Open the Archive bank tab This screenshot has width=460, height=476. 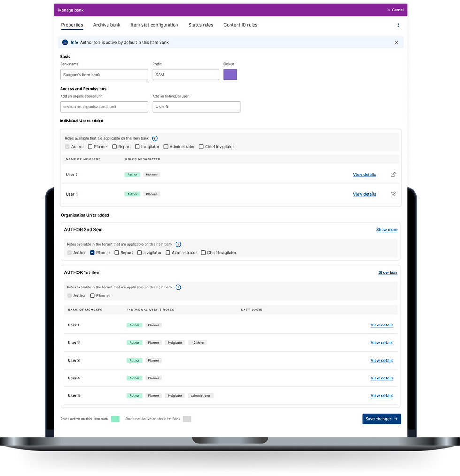[107, 25]
